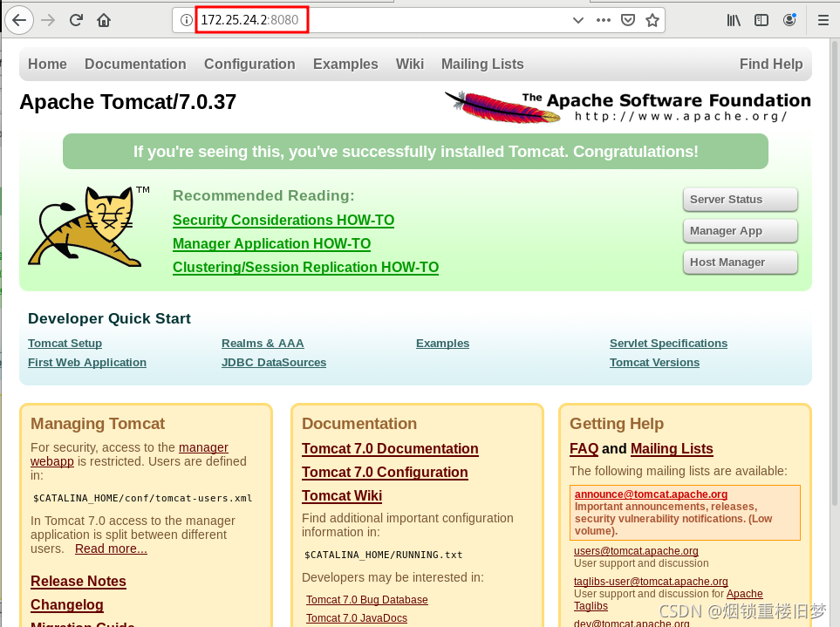
Task: Click the browser Back arrow button
Action: (x=19, y=20)
